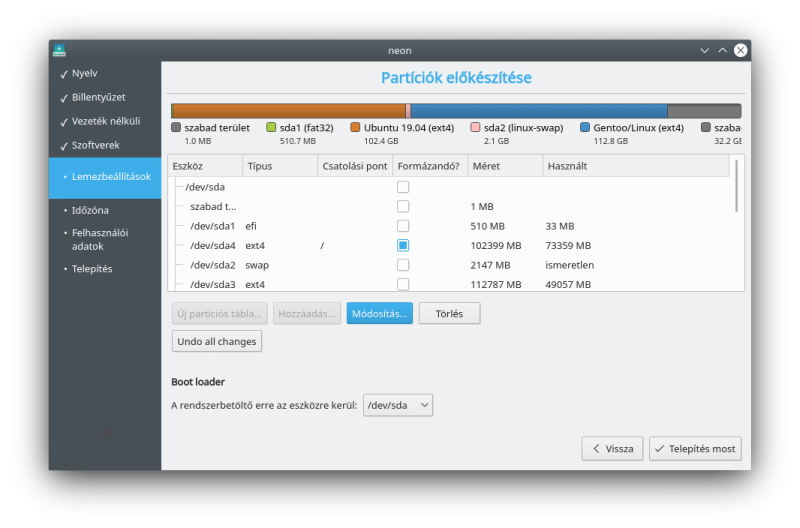This screenshot has width=800, height=528.
Task: Toggle format checkbox for /dev/sda1
Action: (403, 226)
